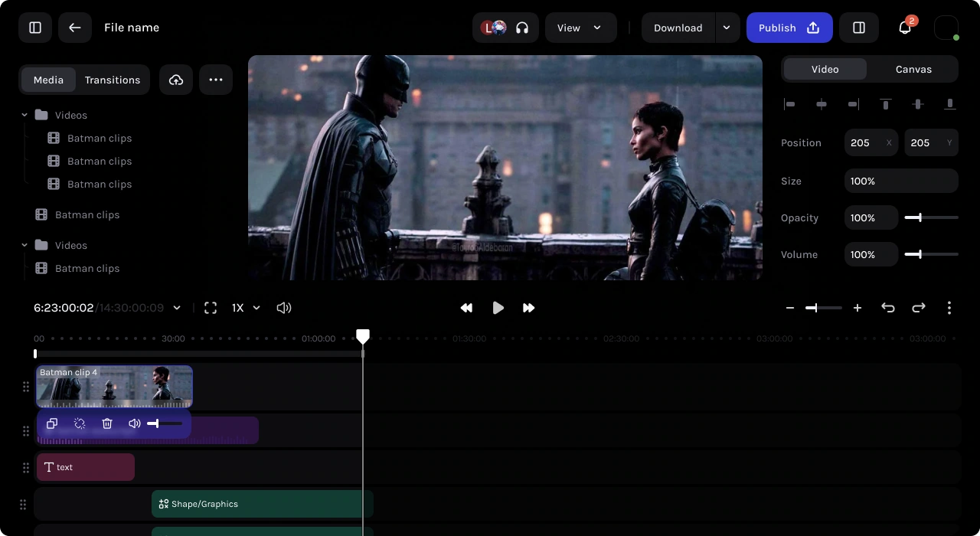The width and height of the screenshot is (980, 536).
Task: Undo last action
Action: pos(888,308)
